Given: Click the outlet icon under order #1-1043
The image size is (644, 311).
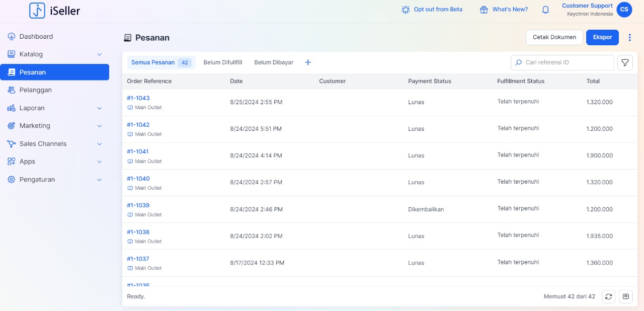Looking at the screenshot, I should [130, 108].
